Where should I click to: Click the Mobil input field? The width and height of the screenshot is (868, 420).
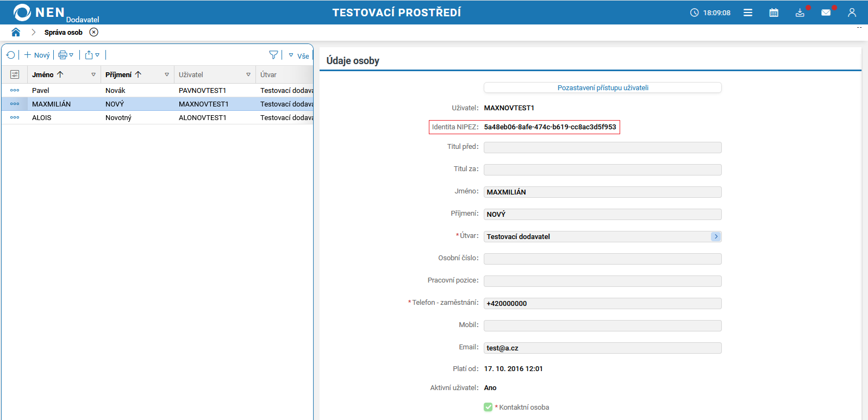click(603, 325)
